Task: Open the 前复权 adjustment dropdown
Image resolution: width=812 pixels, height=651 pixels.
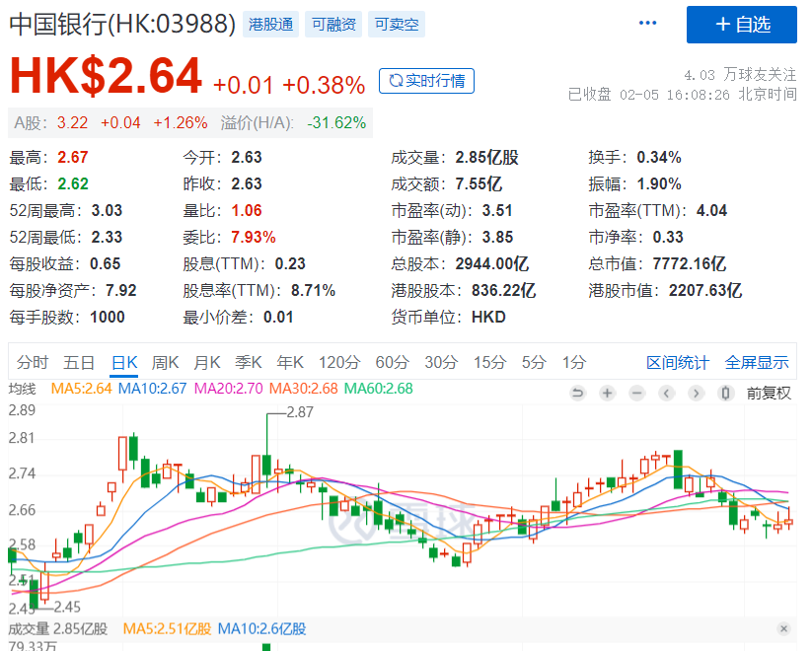Action: pos(769,393)
